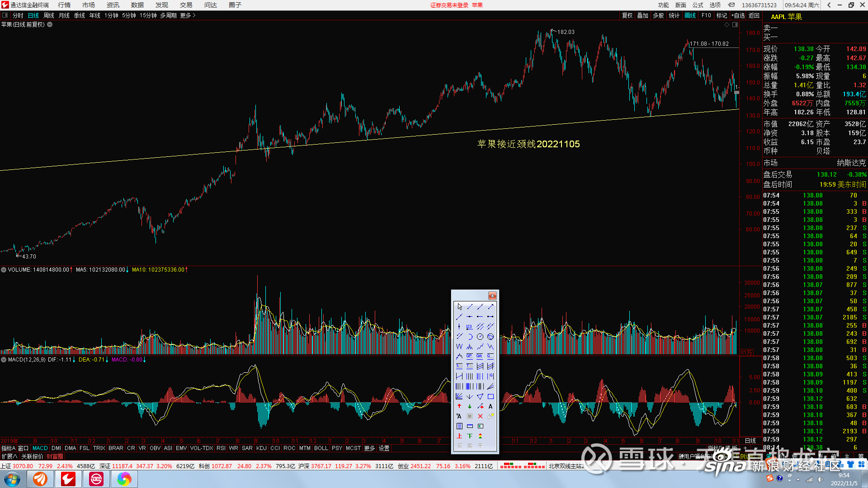Toggle 叠加 overlay mode
This screenshot has height=488, width=868.
(x=642, y=15)
